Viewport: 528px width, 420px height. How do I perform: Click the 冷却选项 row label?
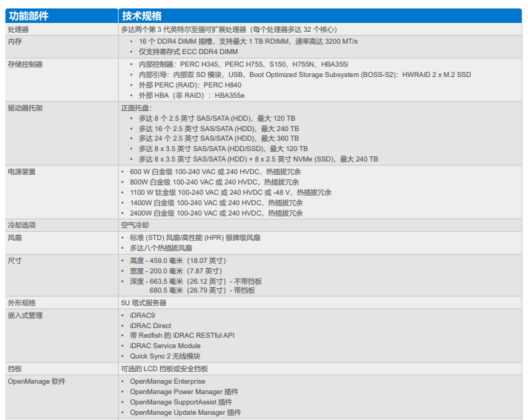coord(22,224)
